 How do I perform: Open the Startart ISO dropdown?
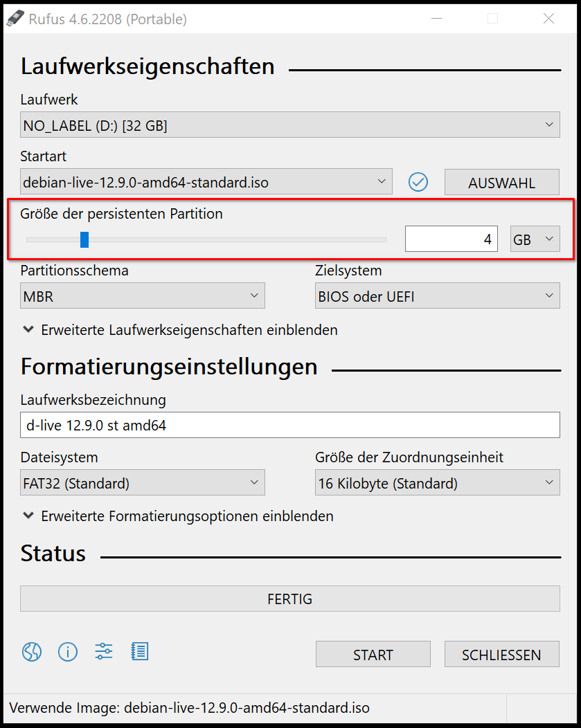(206, 182)
